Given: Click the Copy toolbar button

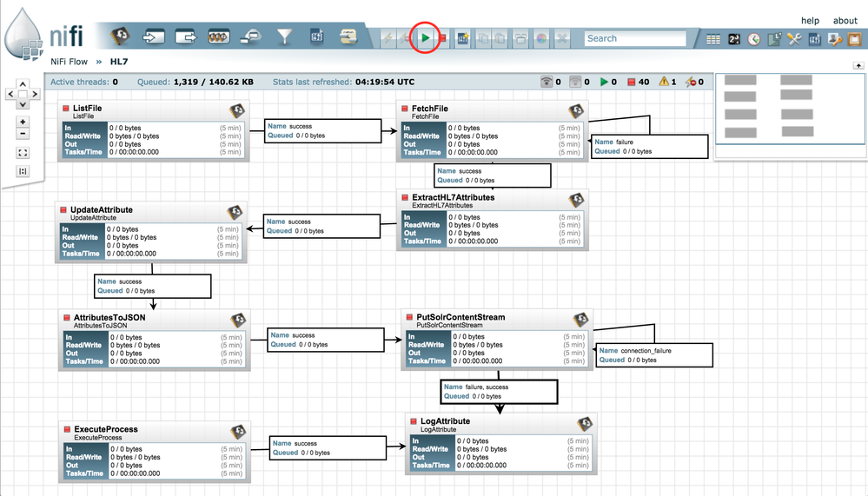Looking at the screenshot, I should click(483, 38).
